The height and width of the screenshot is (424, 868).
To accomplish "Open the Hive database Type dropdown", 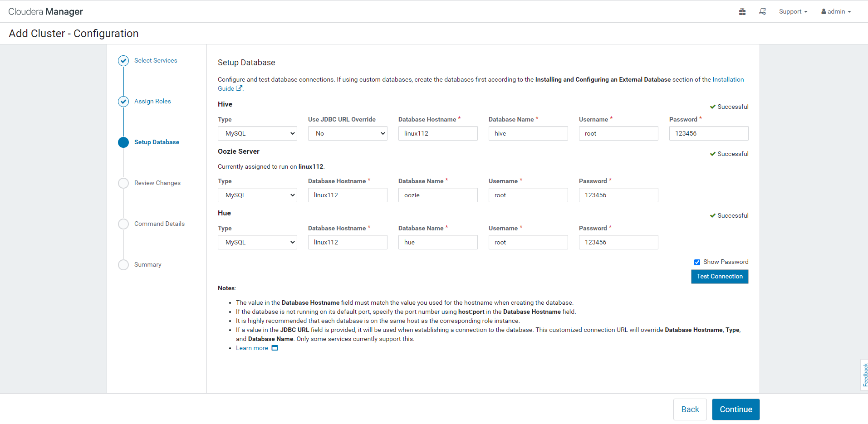I will click(x=257, y=133).
